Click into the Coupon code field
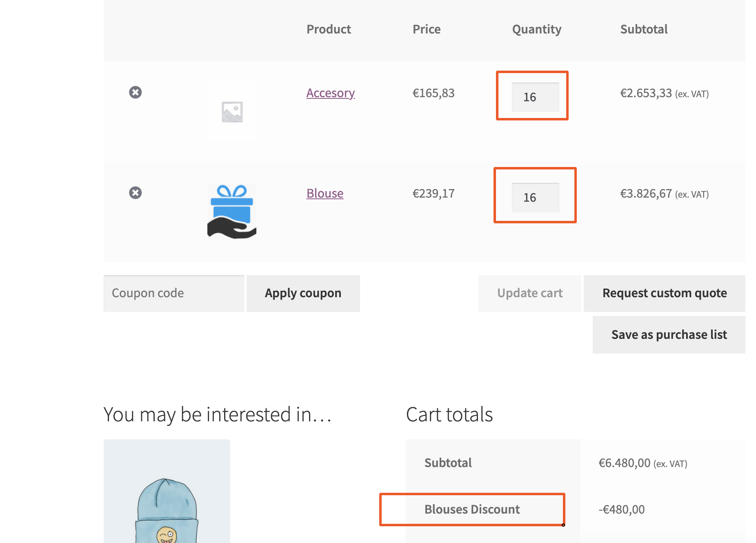Screen dimensions: 756x543 tap(174, 294)
